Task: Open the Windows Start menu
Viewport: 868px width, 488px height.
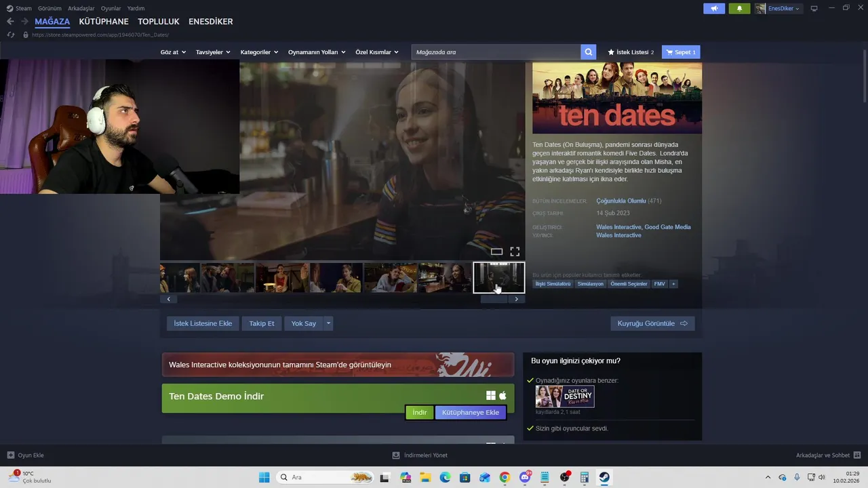Action: [264, 477]
